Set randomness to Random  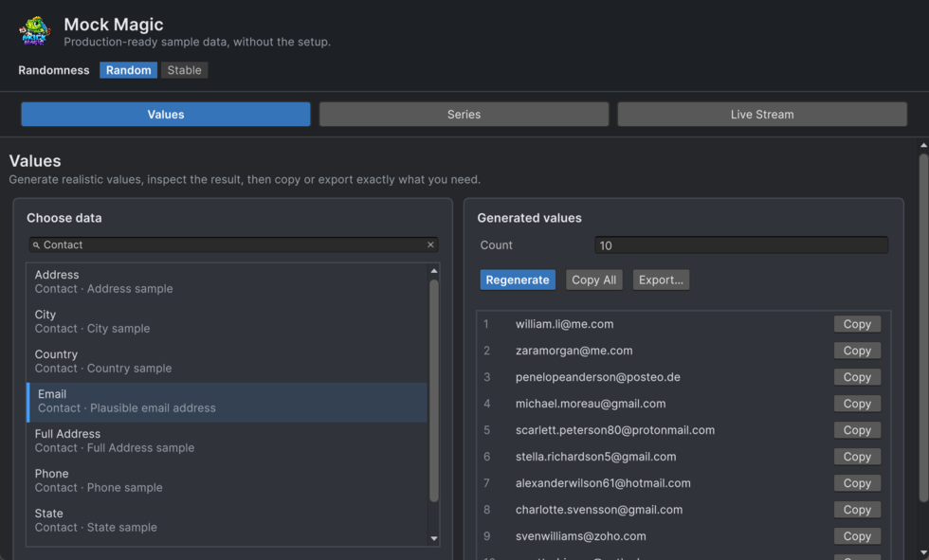129,70
